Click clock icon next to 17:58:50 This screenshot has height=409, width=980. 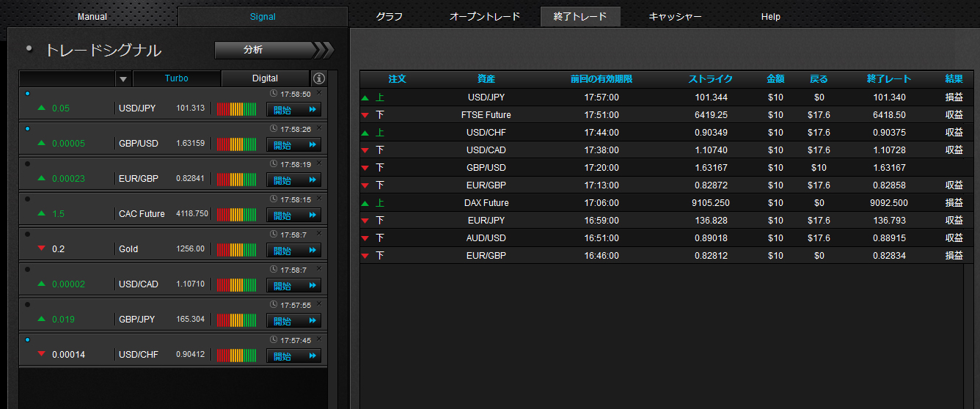pyautogui.click(x=274, y=94)
